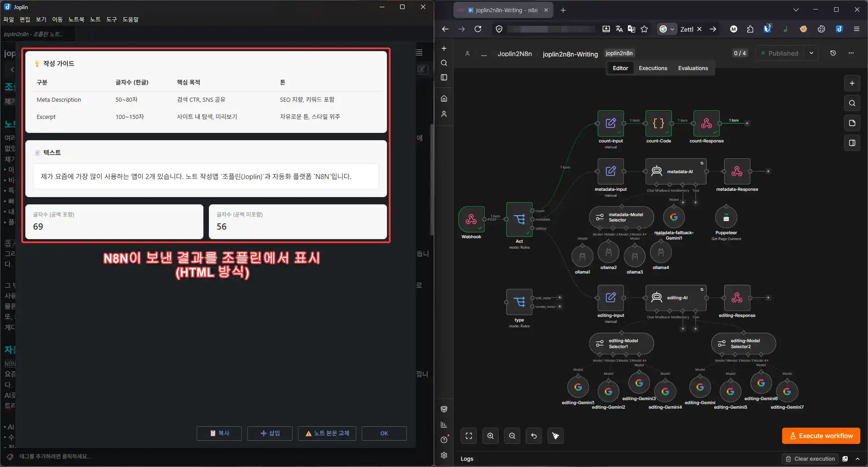Select the editing-AI node
The image size is (868, 467).
(x=676, y=297)
